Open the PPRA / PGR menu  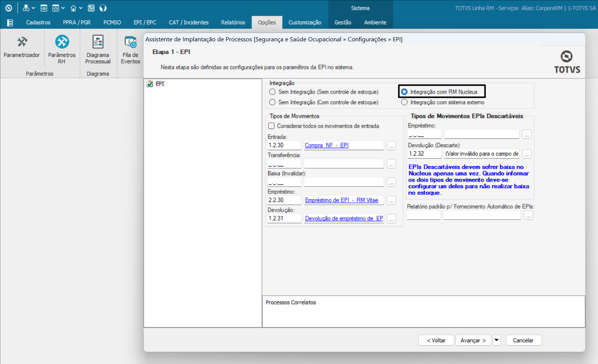(x=77, y=22)
